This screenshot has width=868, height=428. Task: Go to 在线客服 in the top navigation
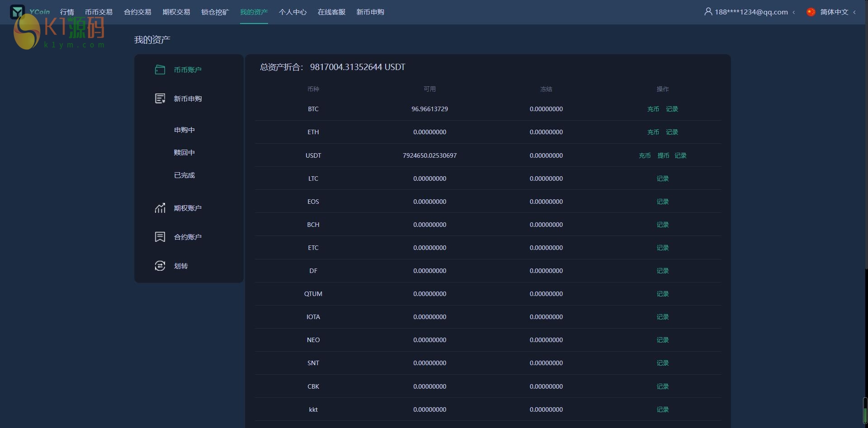[x=331, y=12]
